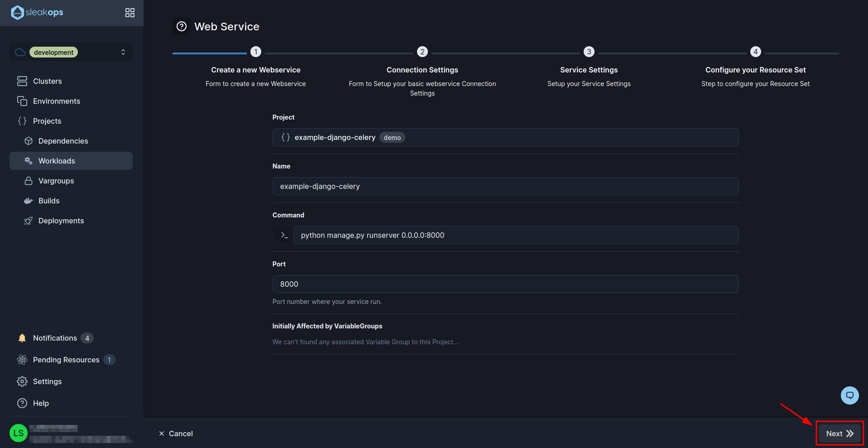Screen dimensions: 868x448
Task: Click the Next button
Action: tap(839, 434)
